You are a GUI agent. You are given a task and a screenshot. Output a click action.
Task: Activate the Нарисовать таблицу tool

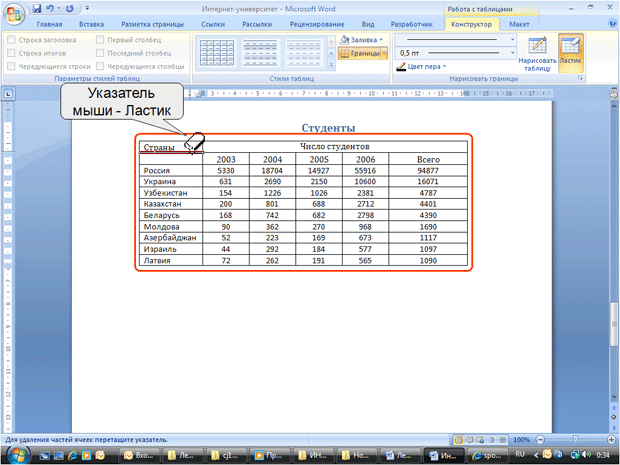coord(537,53)
